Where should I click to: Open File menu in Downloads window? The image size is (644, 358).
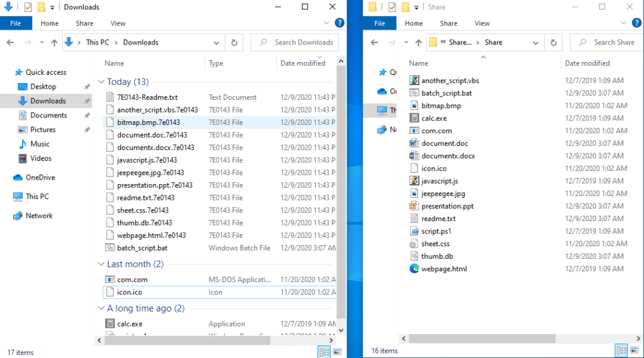click(x=16, y=23)
